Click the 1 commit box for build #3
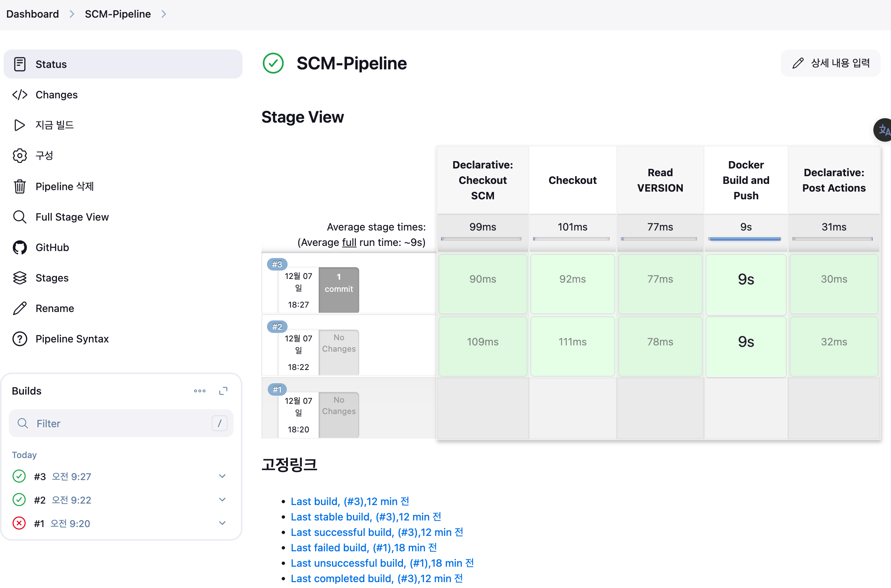The image size is (891, 588). pos(338,290)
